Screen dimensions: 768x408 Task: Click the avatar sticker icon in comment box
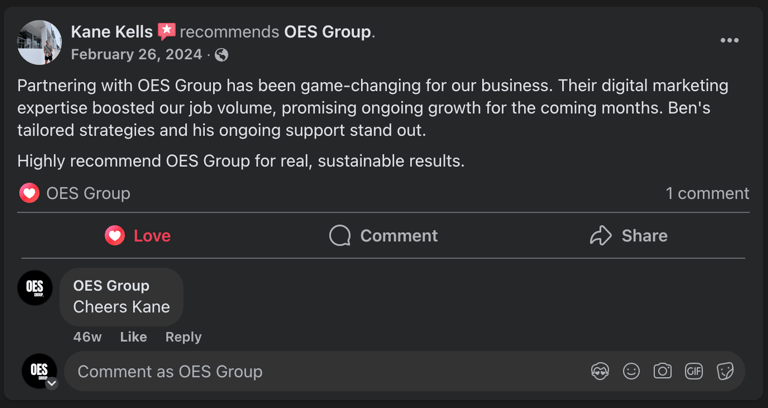[600, 371]
